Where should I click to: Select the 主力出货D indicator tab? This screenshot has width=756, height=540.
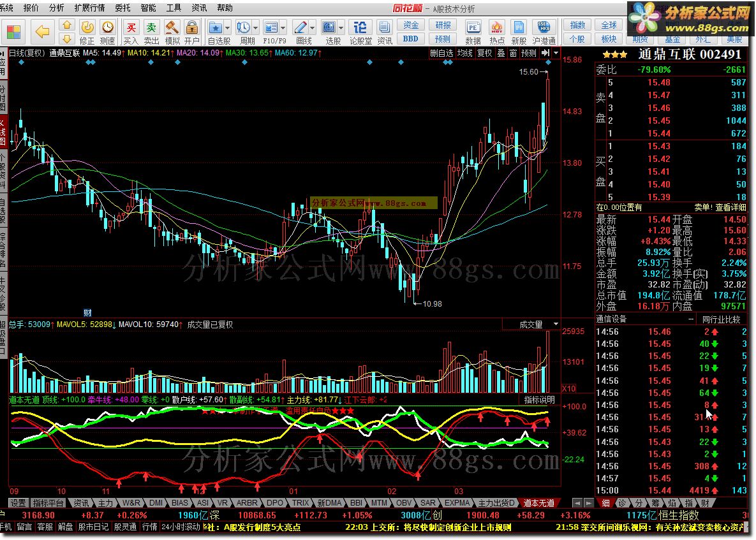point(496,503)
